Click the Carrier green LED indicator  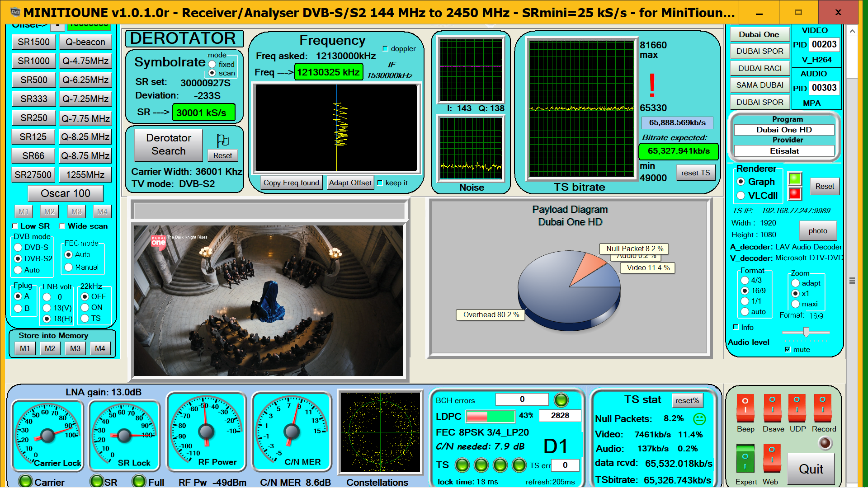[x=25, y=481]
